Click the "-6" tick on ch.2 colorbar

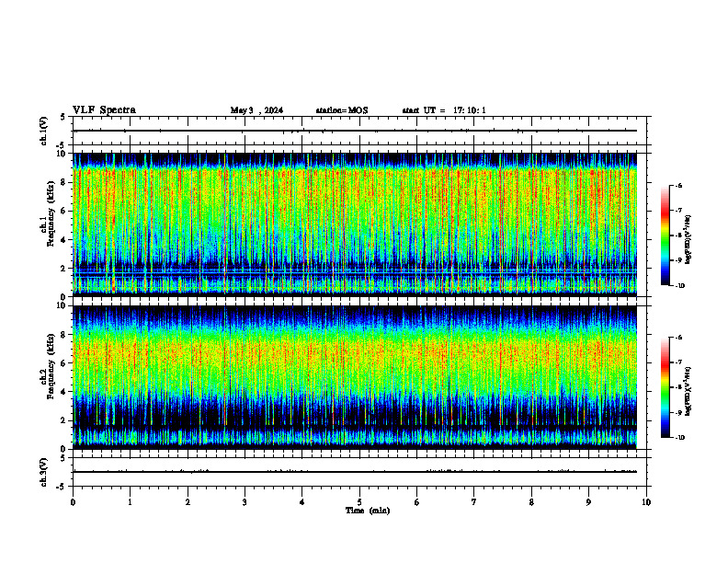click(x=678, y=338)
